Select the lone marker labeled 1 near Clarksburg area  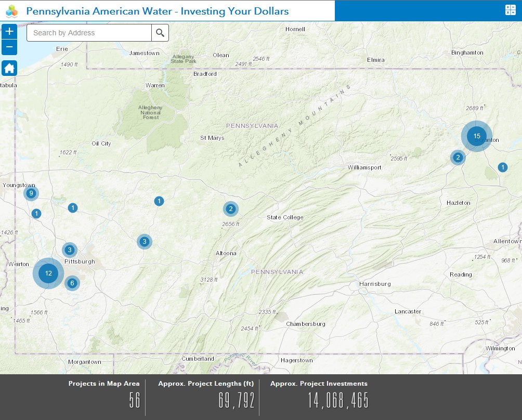(x=36, y=213)
